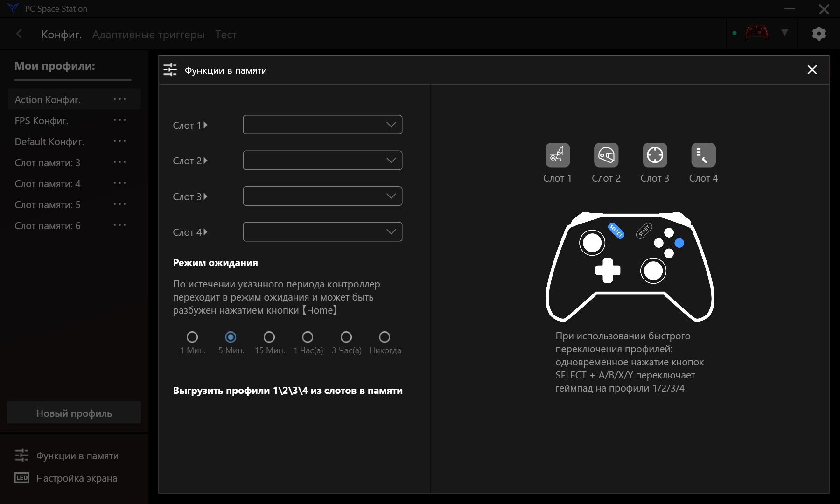Viewport: 840px width, 504px height.
Task: Click the LED icon beside Настройка экрана
Action: [21, 478]
